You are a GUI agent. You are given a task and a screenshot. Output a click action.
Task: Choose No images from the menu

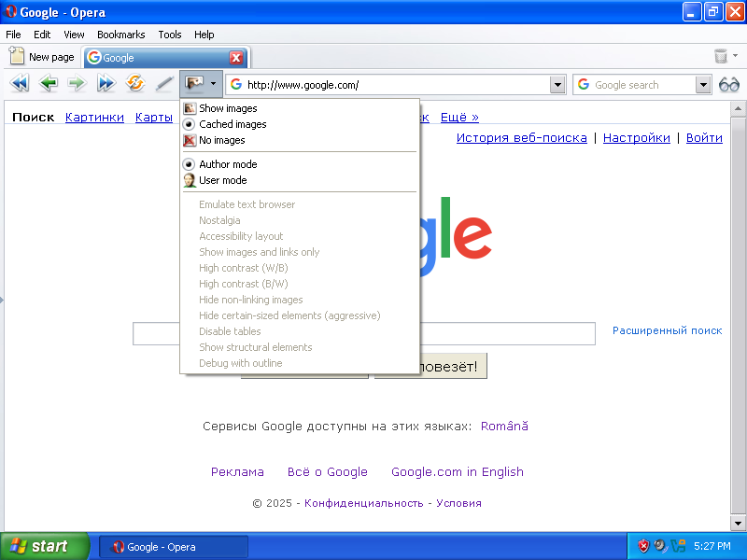[x=300, y=140]
